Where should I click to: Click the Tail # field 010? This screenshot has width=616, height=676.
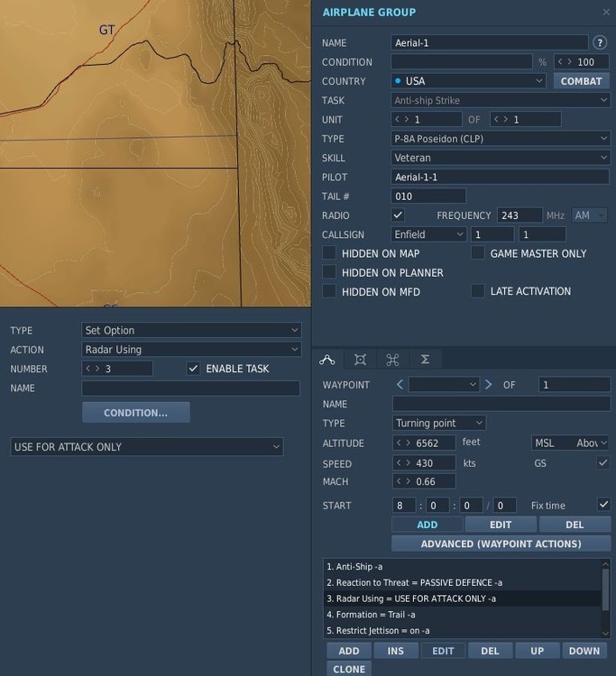(x=428, y=196)
